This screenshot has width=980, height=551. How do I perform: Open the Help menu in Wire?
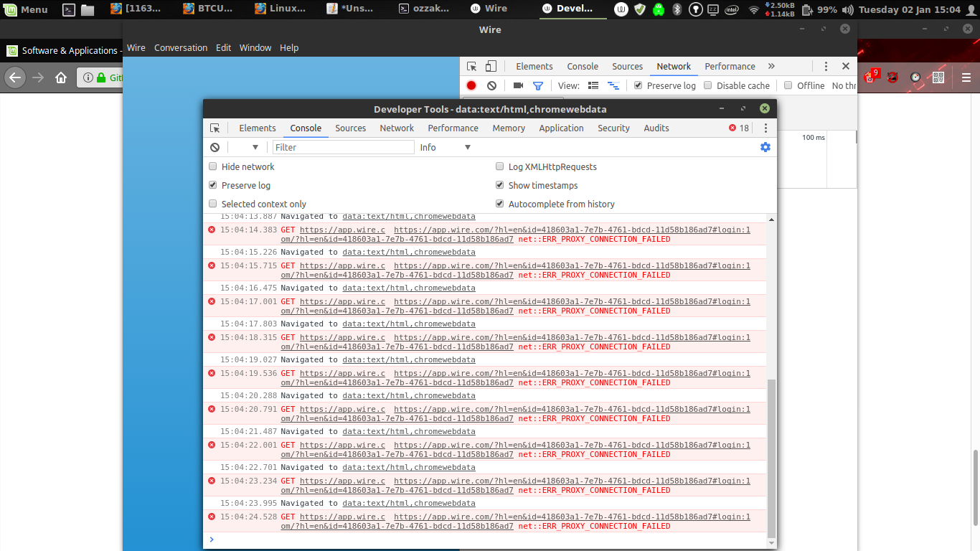click(x=289, y=47)
